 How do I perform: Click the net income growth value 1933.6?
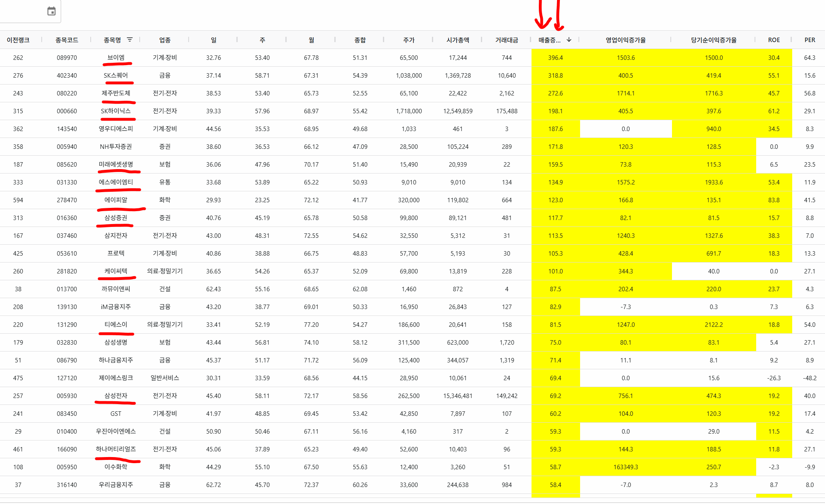[714, 182]
